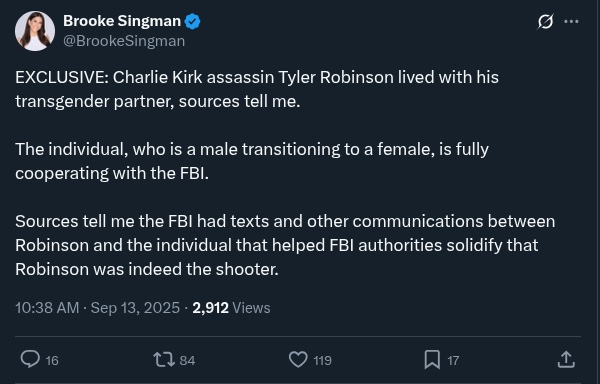The height and width of the screenshot is (384, 600).
Task: Click the reply speech bubble icon
Action: coord(30,360)
